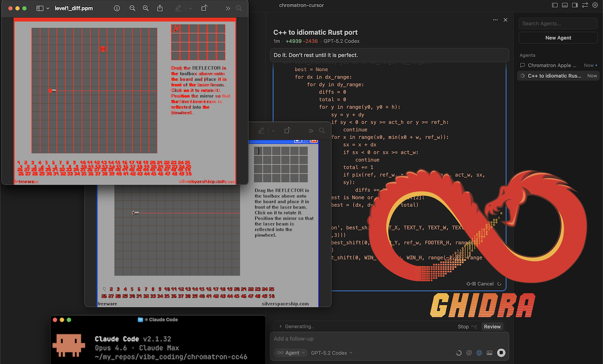This screenshot has width=603, height=364.
Task: Open the Agent mode dropdown
Action: (x=291, y=352)
